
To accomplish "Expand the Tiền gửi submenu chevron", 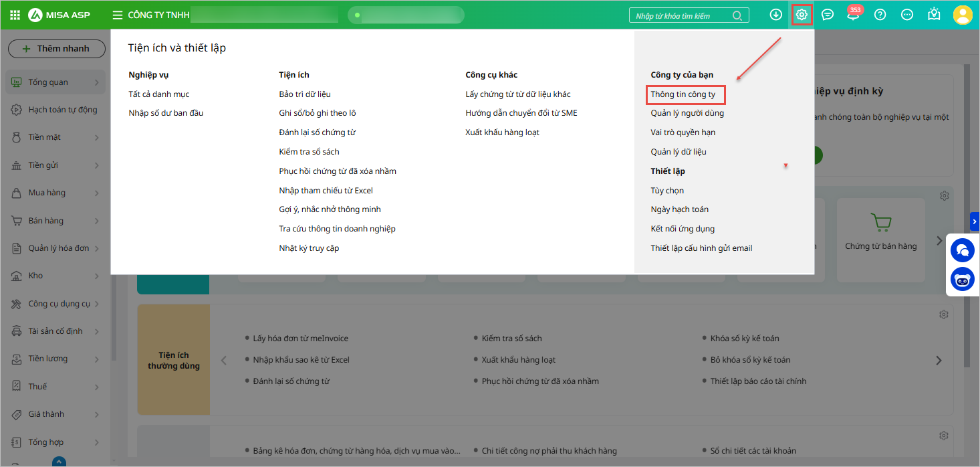I will (97, 165).
